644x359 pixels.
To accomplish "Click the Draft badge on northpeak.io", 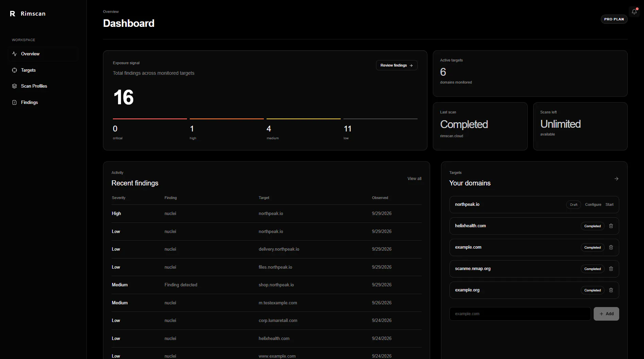I will [574, 204].
